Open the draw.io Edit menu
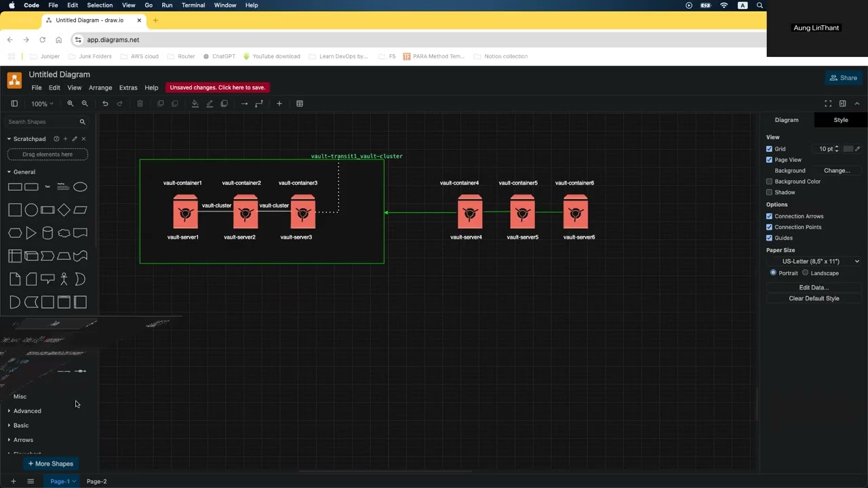Screen dimensions: 868x488 point(54,87)
